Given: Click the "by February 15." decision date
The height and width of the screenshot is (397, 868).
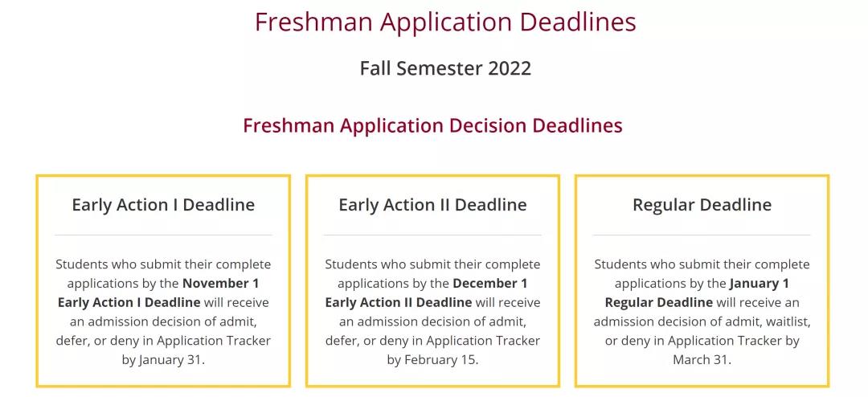Looking at the screenshot, I should pos(432,360).
